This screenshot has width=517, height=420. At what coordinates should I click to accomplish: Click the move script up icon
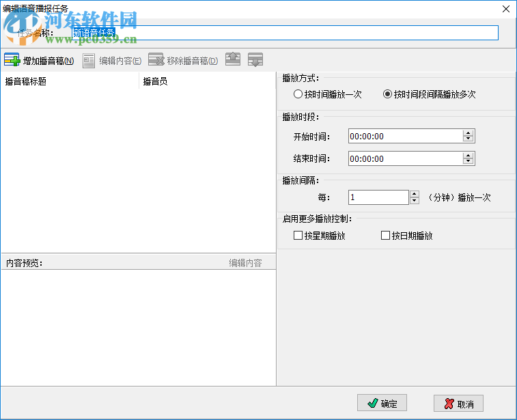(233, 59)
